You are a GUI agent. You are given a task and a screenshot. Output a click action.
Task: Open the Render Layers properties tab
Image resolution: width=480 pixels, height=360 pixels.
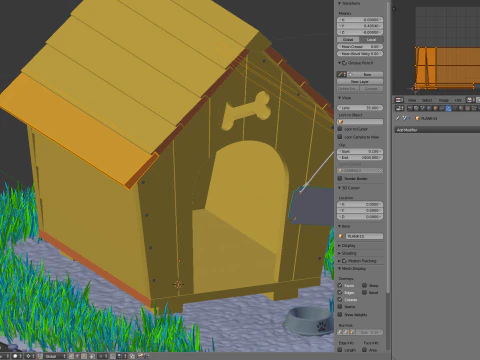(x=416, y=108)
